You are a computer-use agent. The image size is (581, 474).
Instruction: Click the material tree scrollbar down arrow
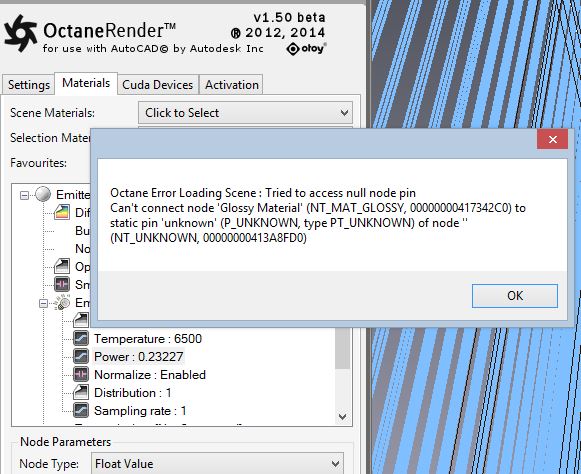[343, 417]
